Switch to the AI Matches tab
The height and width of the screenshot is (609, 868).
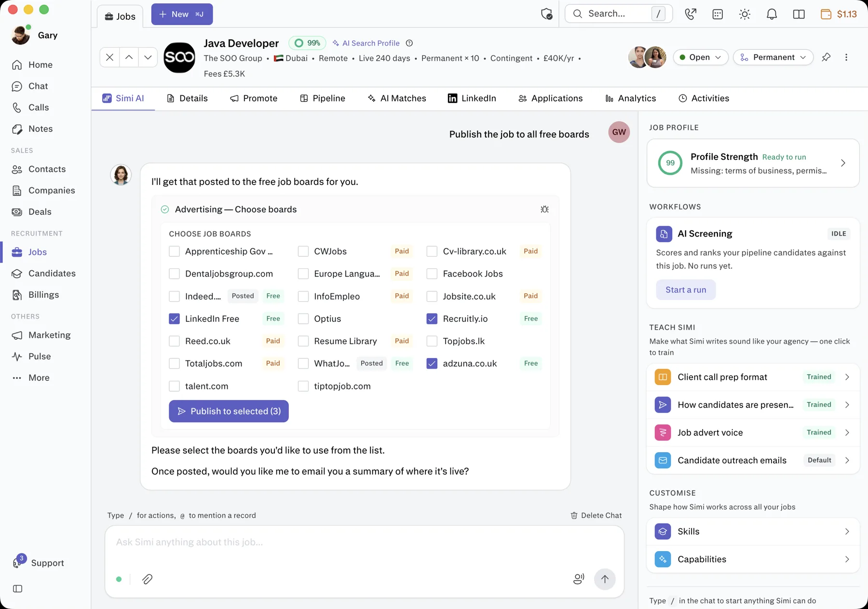click(397, 98)
